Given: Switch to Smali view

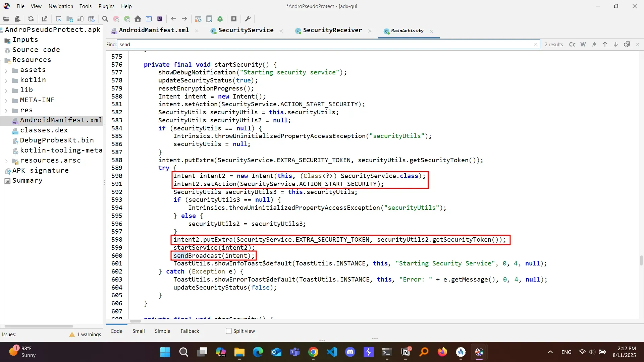Looking at the screenshot, I should click(139, 331).
